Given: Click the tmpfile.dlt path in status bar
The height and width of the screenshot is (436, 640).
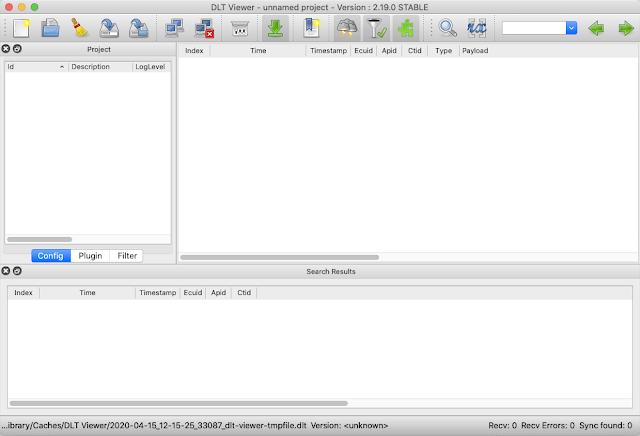Looking at the screenshot, I should pyautogui.click(x=154, y=425).
